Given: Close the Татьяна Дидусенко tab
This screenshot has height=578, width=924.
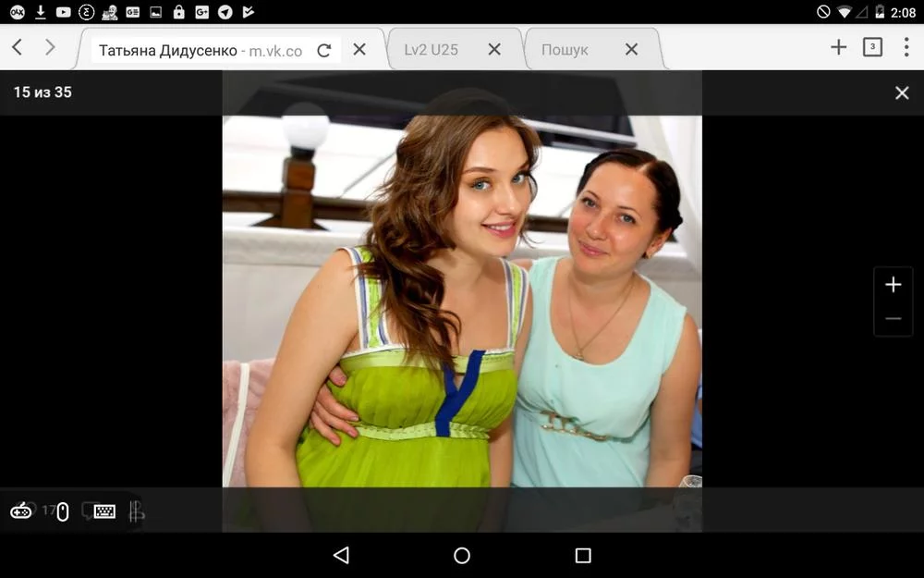Looking at the screenshot, I should click(x=359, y=50).
